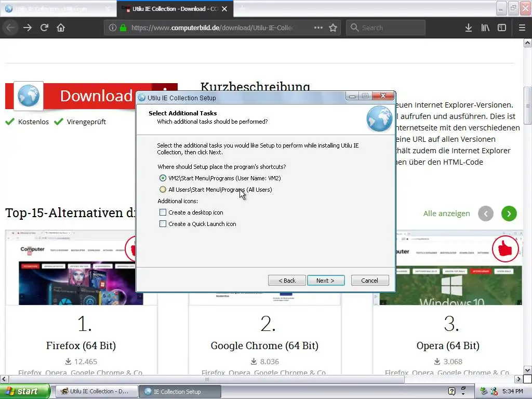Click the page's vertical scrollbar thumb

(x=528, y=105)
